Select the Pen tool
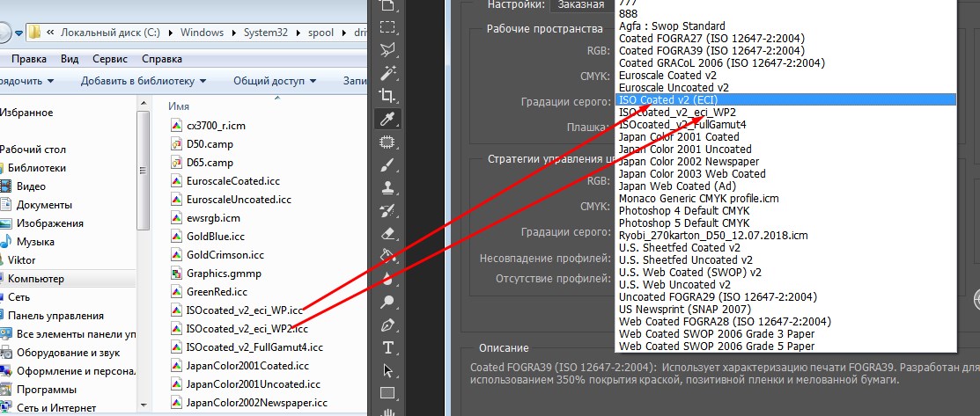 point(387,325)
